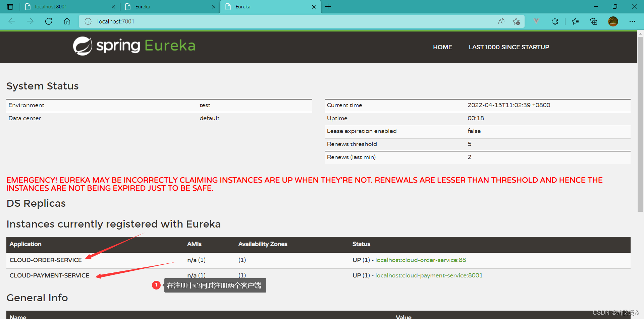Open browser Settings and more menu
The width and height of the screenshot is (644, 319).
click(x=632, y=21)
